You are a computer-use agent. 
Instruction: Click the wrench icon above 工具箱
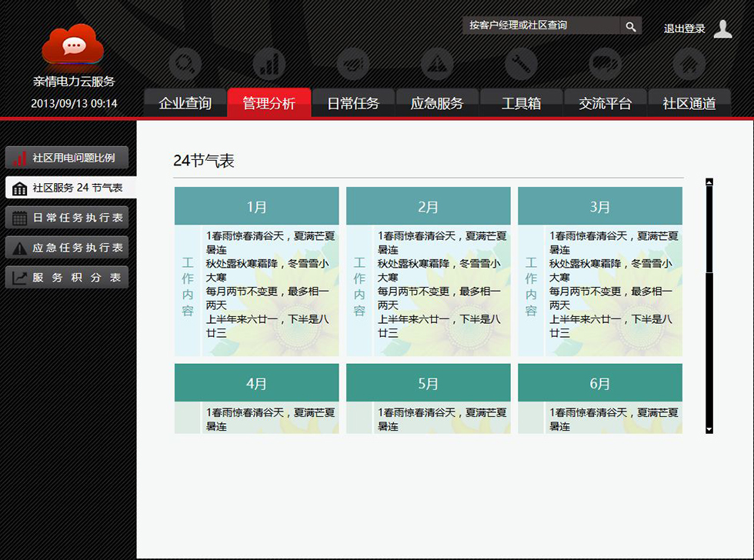tap(522, 64)
